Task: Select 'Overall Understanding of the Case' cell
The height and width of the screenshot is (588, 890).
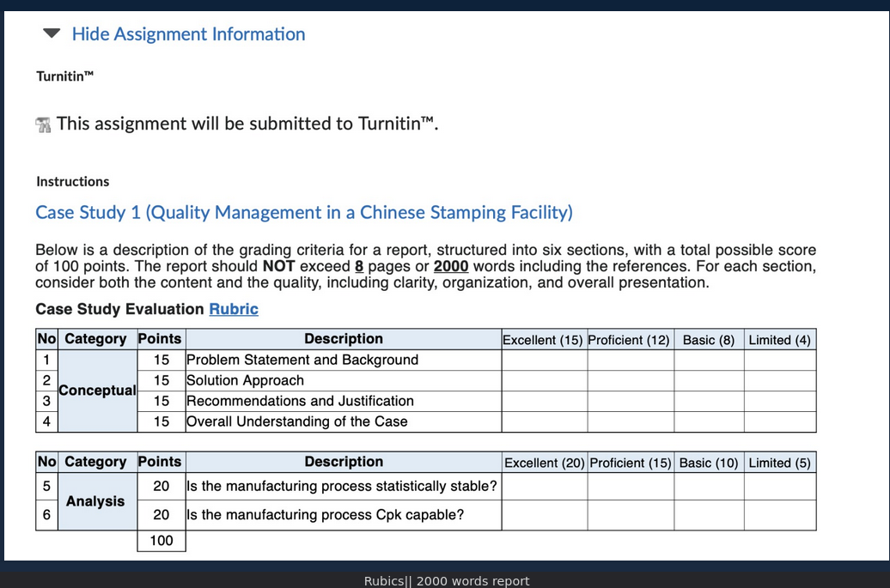Action: (x=344, y=421)
